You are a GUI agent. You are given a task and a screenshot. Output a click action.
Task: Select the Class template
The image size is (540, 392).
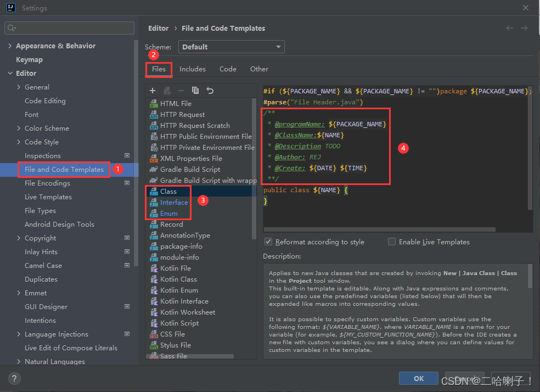(x=168, y=192)
